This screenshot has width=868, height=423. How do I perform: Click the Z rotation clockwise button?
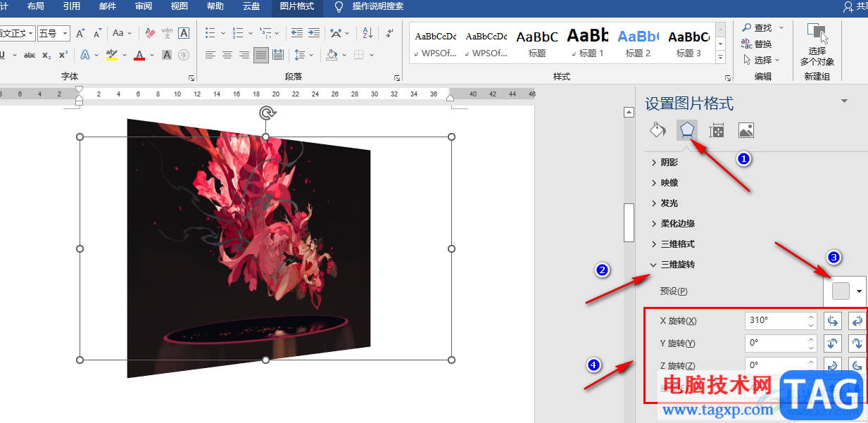click(x=834, y=365)
